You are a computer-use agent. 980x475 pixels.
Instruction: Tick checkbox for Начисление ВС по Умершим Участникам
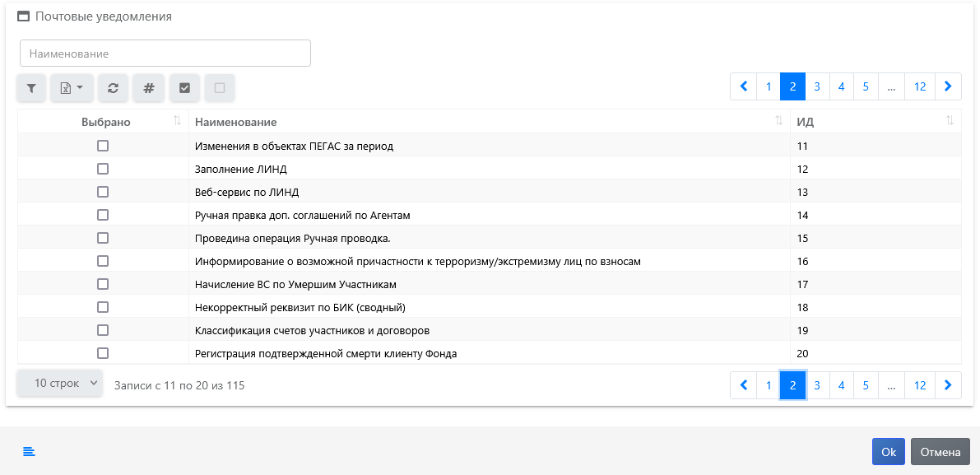coord(103,284)
